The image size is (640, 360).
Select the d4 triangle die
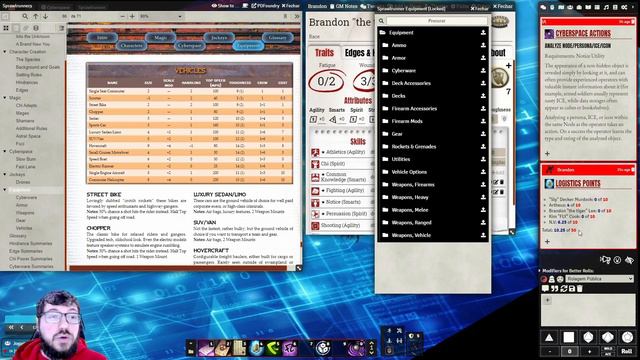tap(549, 337)
